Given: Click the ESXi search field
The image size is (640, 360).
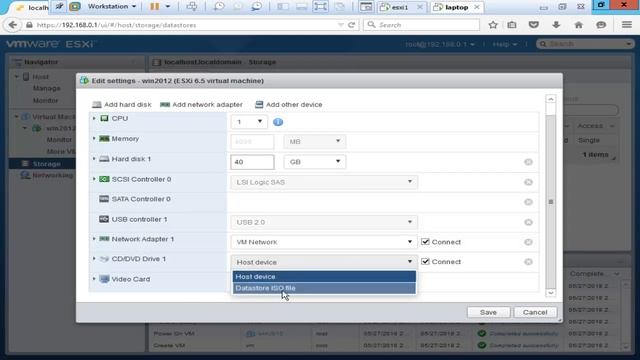Looking at the screenshot, I should click(584, 44).
